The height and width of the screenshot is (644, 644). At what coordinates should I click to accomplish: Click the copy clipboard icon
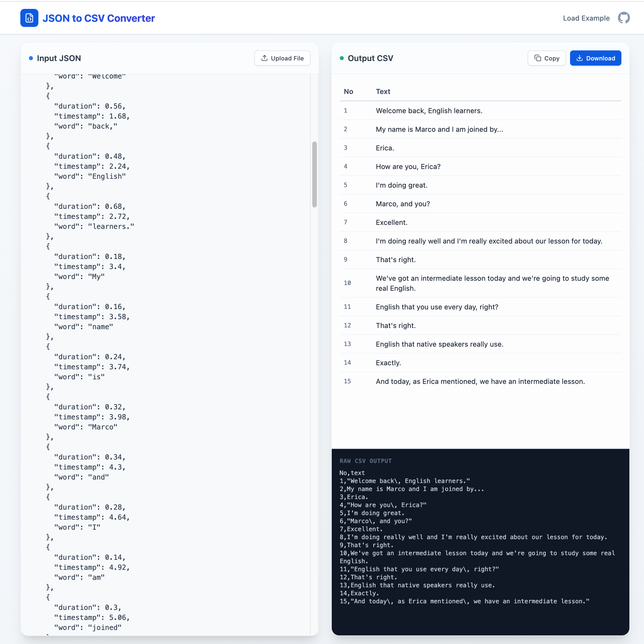(x=538, y=58)
